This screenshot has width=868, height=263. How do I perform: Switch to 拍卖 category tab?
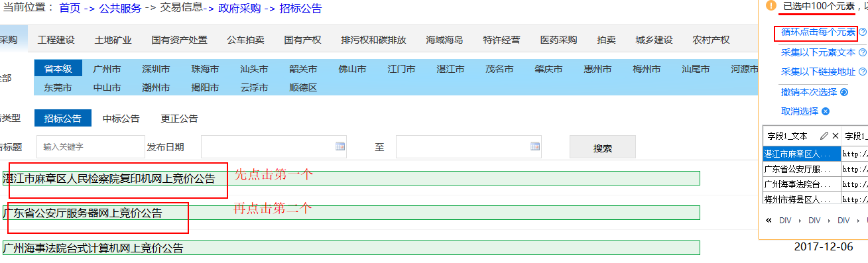[x=606, y=40]
